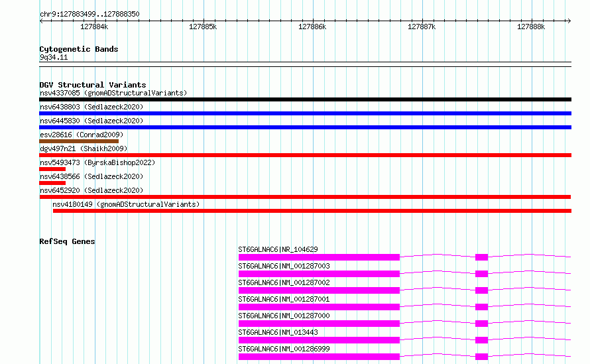
Task: Select the large exon of NM_001287003
Action: pos(319,274)
